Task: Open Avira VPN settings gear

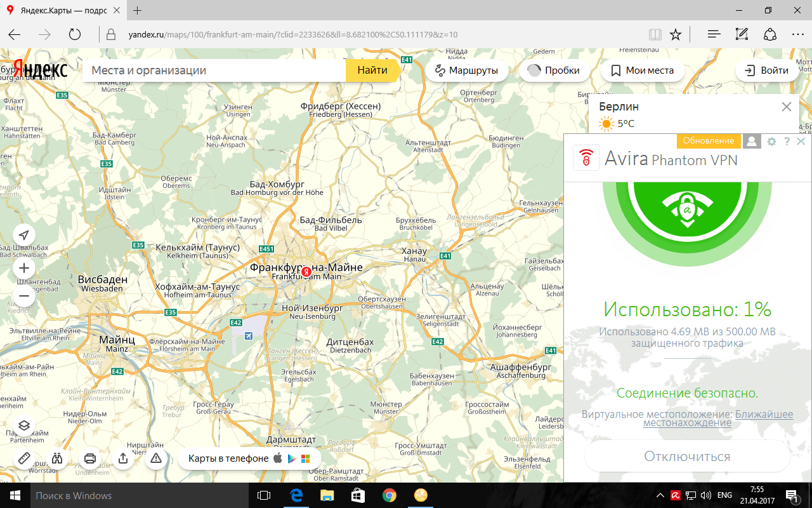Action: click(771, 142)
